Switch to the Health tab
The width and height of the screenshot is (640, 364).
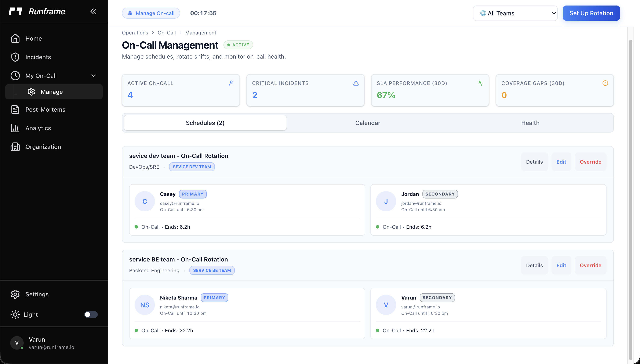(530, 123)
